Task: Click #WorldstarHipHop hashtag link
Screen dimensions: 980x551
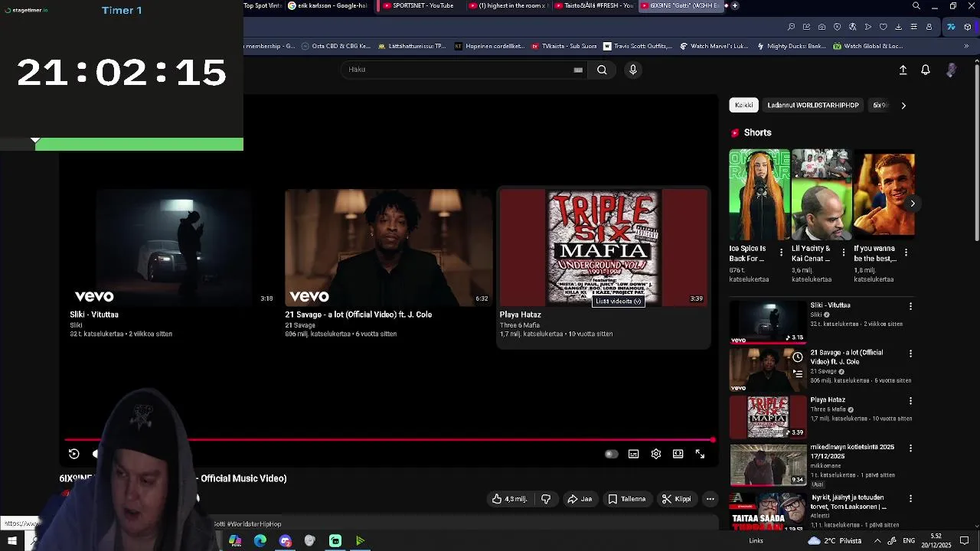Action: (254, 524)
